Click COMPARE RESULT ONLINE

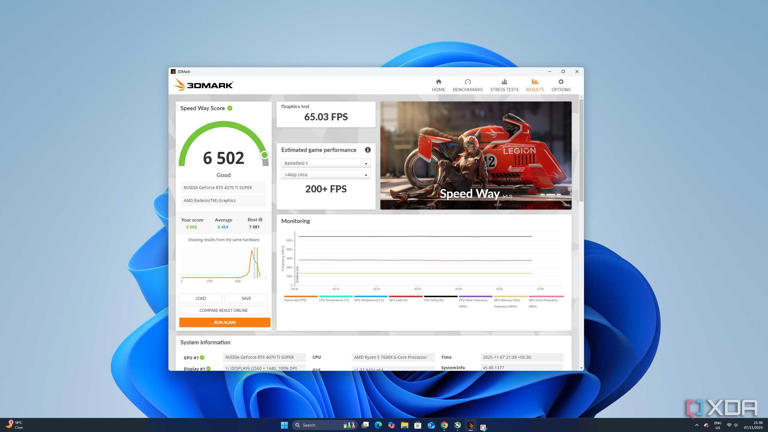click(223, 311)
